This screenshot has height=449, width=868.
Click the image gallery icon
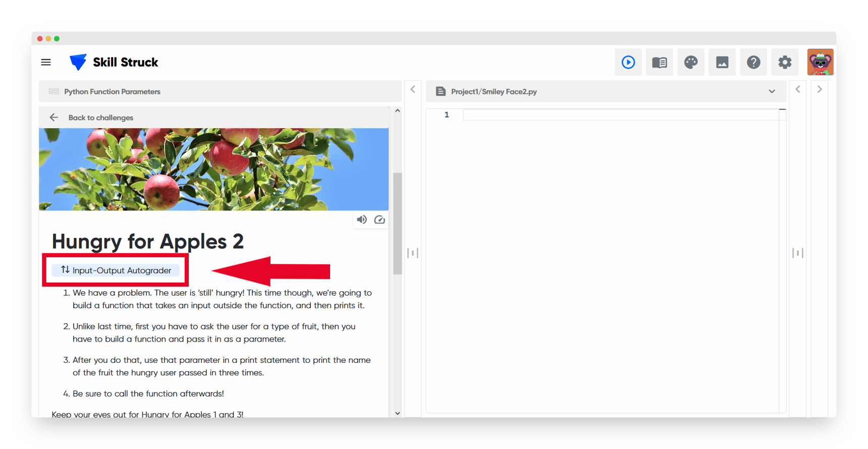722,62
